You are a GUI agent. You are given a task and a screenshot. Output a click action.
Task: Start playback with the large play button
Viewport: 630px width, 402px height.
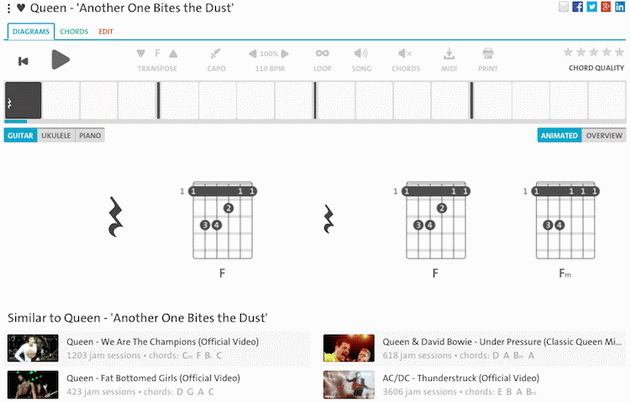click(x=61, y=60)
